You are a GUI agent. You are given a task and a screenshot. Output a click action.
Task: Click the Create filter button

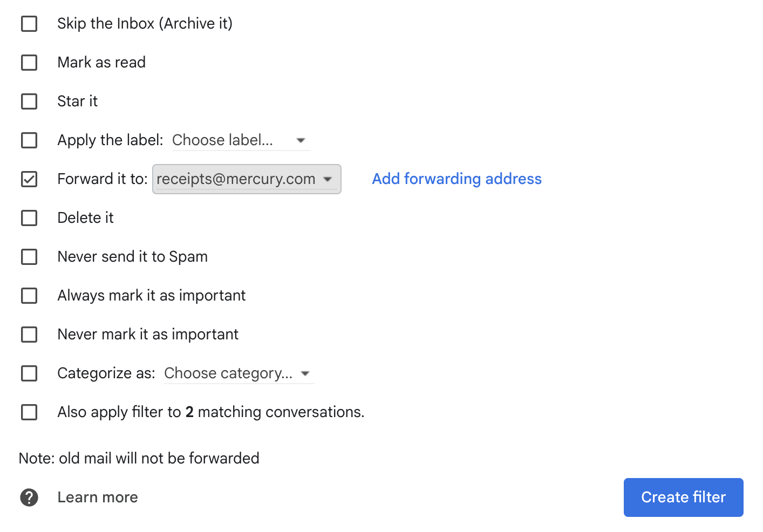pyautogui.click(x=683, y=497)
